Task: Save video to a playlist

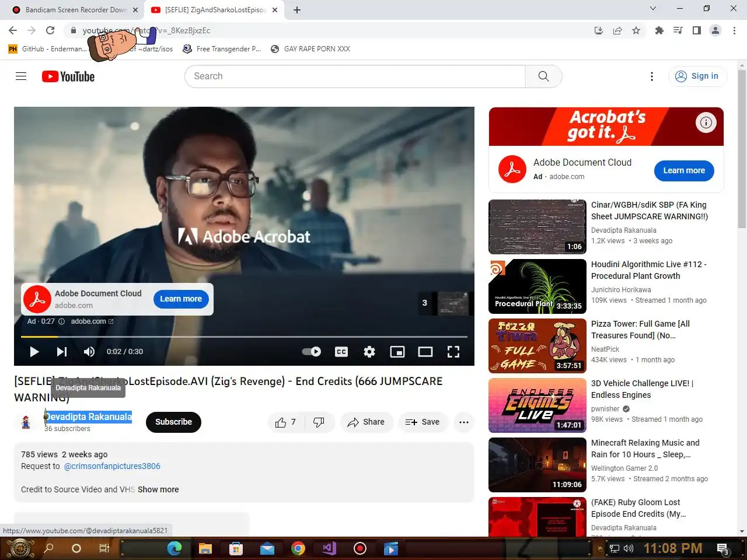Action: coord(423,422)
